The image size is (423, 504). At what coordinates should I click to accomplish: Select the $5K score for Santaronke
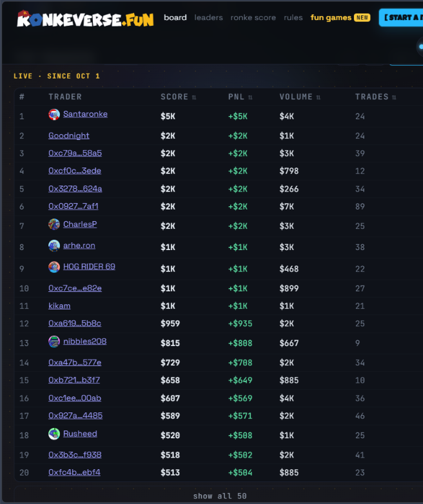pyautogui.click(x=168, y=116)
